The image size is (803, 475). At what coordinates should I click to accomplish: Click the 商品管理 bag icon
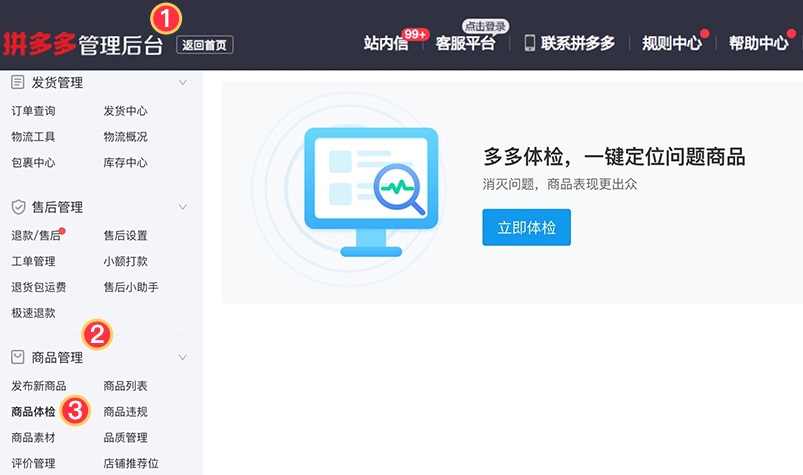tap(18, 357)
